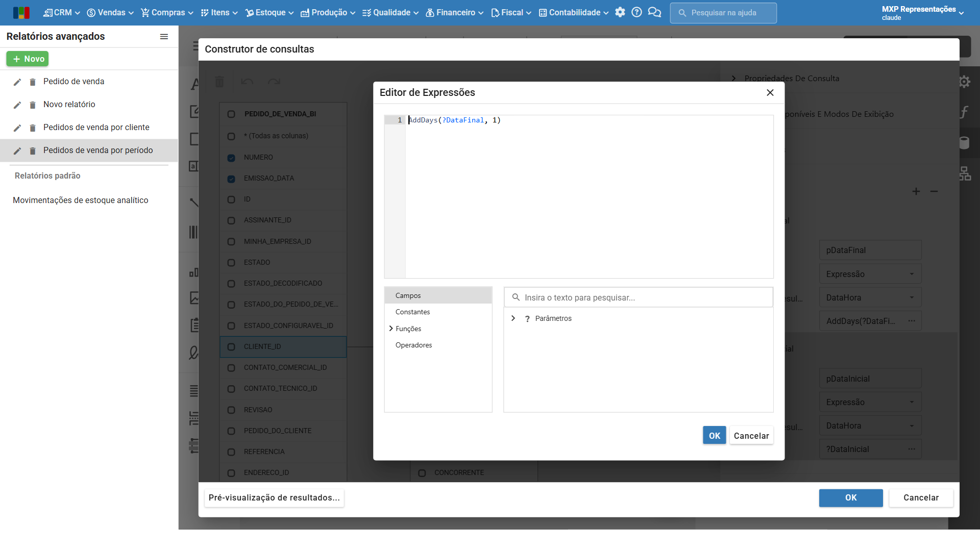Add a parameter with plus icon

pos(916,191)
